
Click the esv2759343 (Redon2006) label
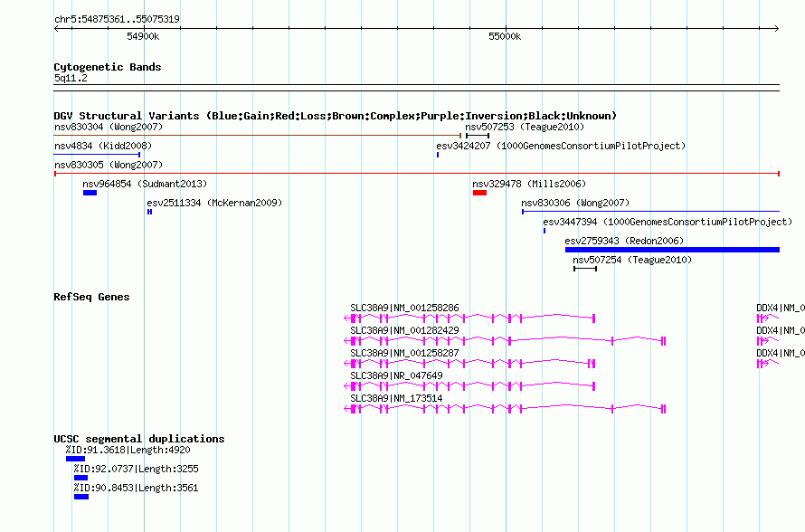624,241
